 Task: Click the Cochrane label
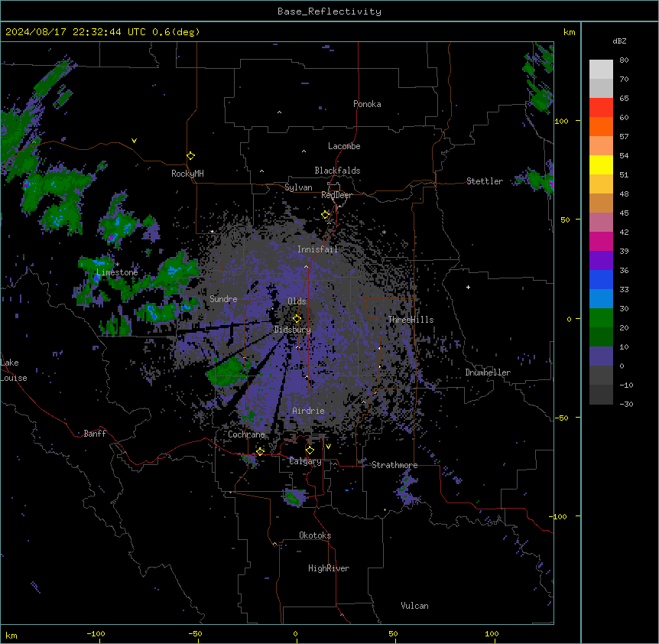246,434
